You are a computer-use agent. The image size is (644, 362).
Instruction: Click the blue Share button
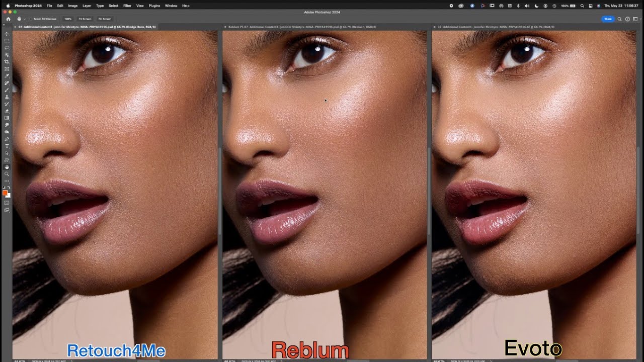(608, 19)
